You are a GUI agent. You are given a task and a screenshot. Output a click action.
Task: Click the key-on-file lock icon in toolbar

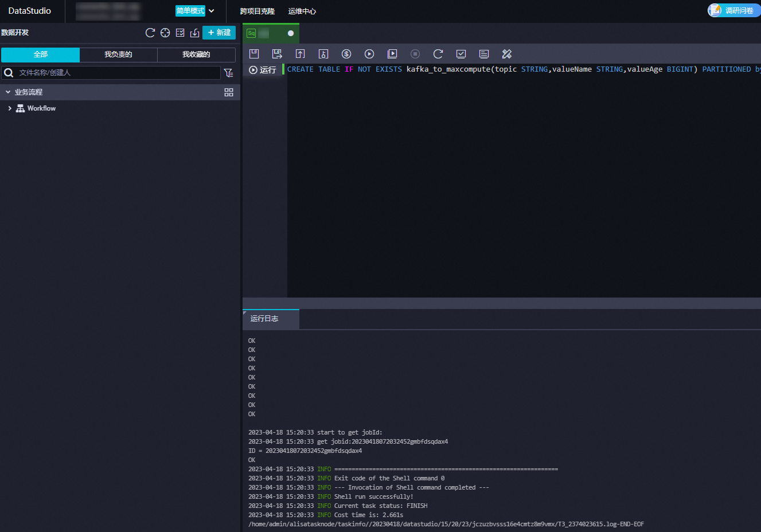pos(323,54)
